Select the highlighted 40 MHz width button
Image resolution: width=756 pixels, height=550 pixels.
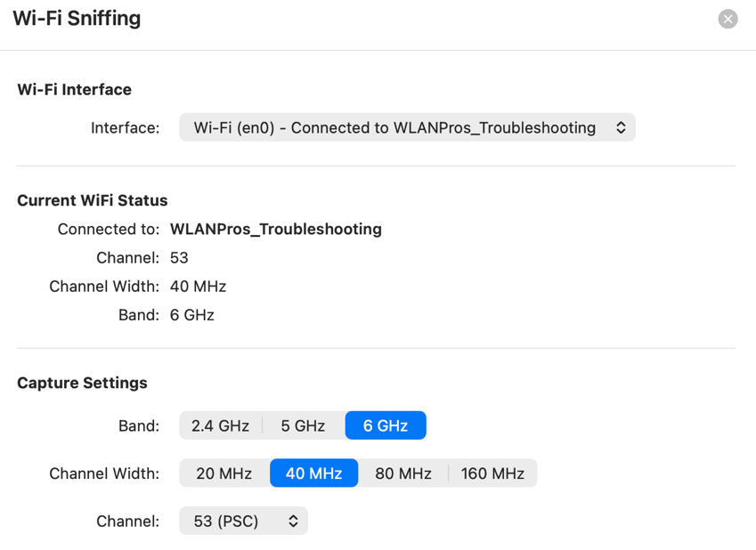[x=313, y=473]
